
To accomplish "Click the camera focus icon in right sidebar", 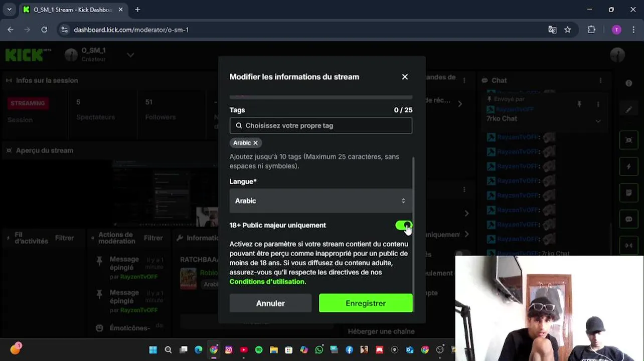I will 628,140.
